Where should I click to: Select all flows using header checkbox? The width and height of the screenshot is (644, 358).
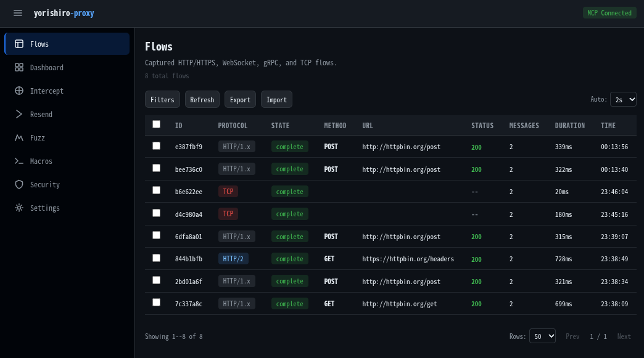point(156,124)
